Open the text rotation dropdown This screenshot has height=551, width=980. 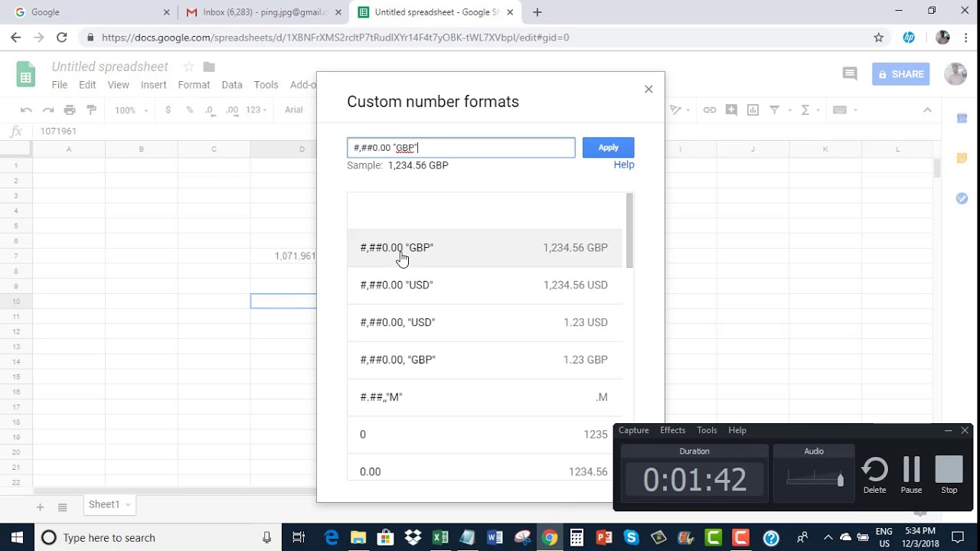coord(678,110)
